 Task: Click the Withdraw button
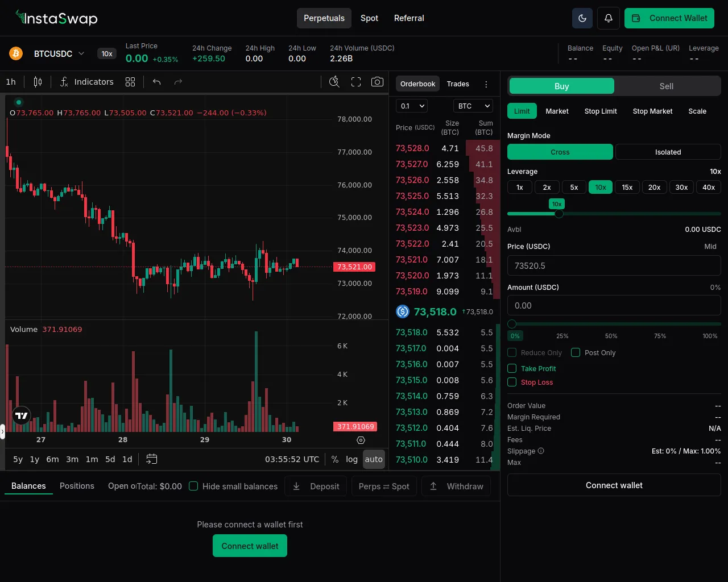coord(456,486)
